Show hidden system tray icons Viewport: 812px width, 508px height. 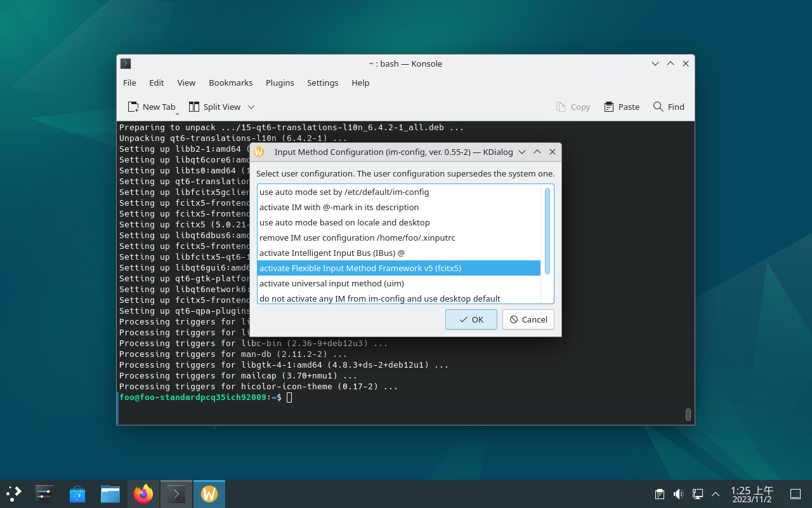click(x=716, y=494)
